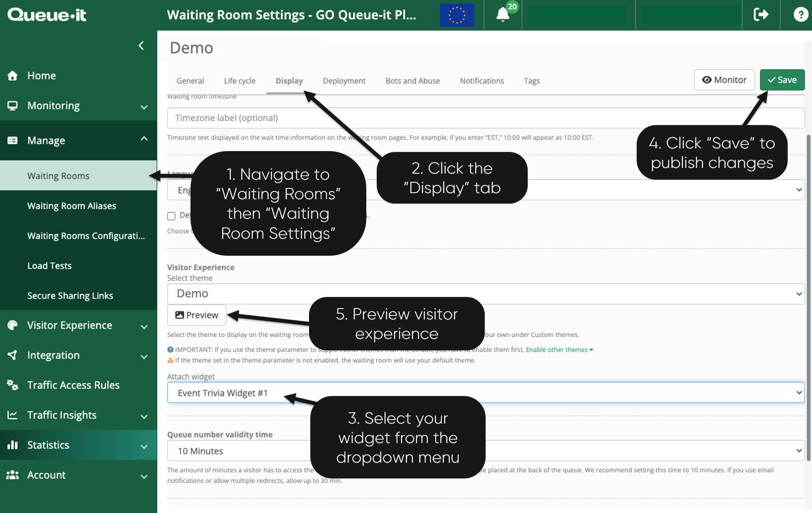Switch to the Notifications tab

click(x=482, y=81)
